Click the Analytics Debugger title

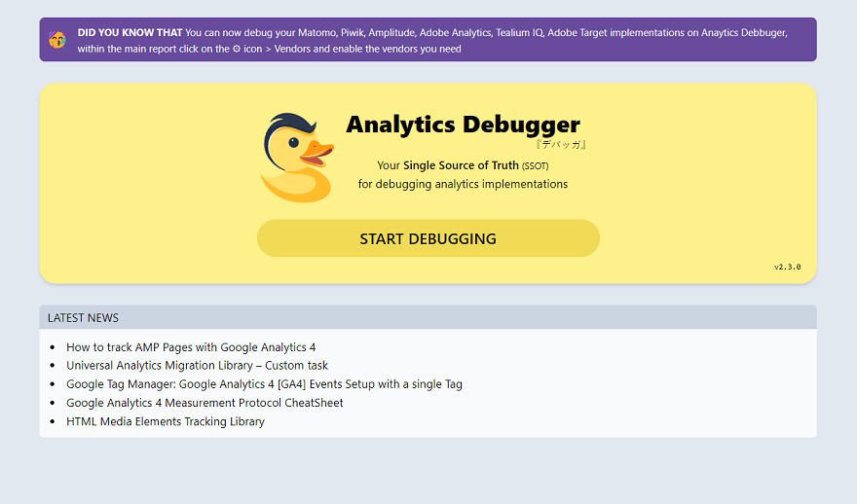(463, 125)
